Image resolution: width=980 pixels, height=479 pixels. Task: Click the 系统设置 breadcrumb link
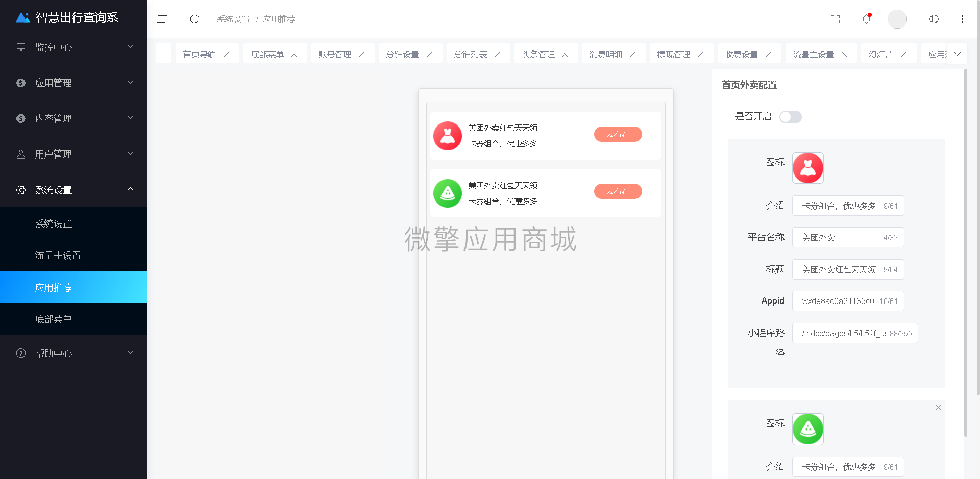tap(233, 19)
